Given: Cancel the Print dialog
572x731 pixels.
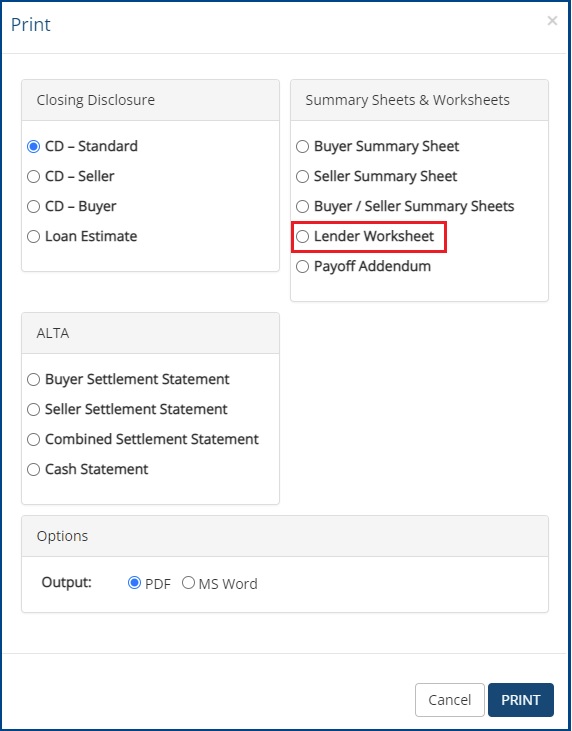Looking at the screenshot, I should coord(450,700).
